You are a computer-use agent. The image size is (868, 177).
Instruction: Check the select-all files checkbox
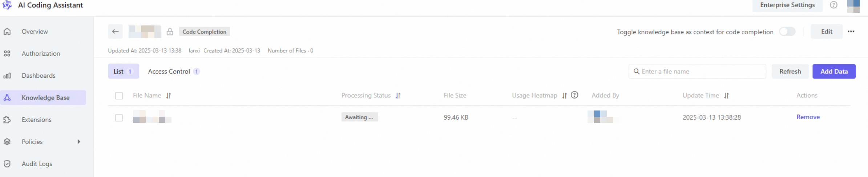(119, 96)
